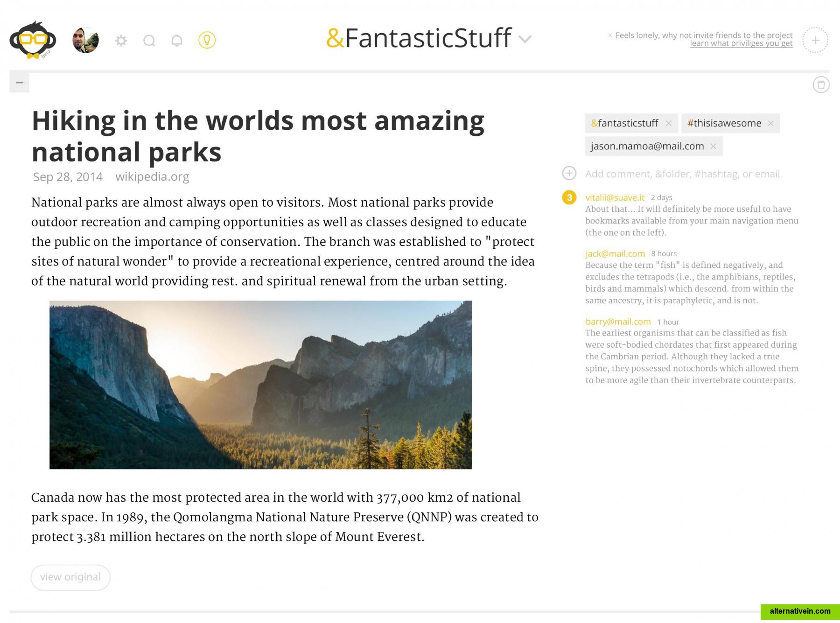Click the yellow lightbulb icon

click(207, 40)
